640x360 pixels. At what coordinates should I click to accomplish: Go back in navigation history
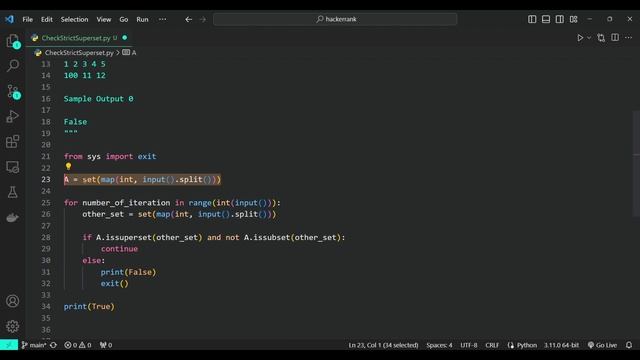(x=189, y=19)
